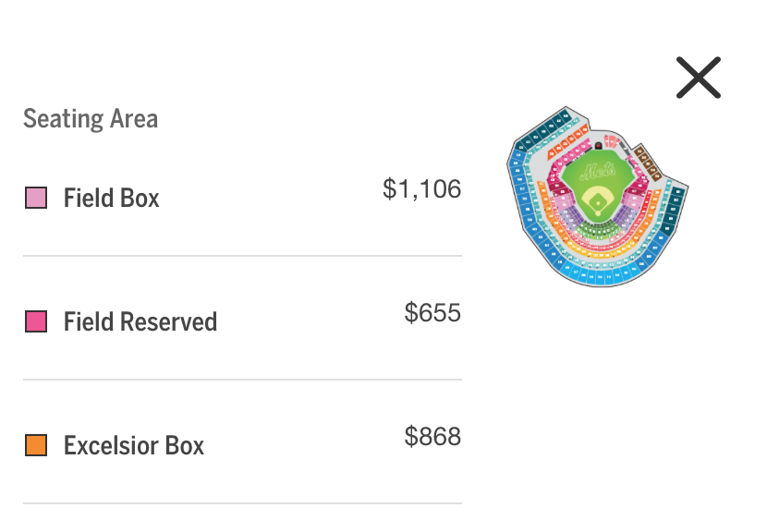Screen dimensions: 767x532
Task: Click the $868 Excelsior Box price
Action: click(432, 436)
